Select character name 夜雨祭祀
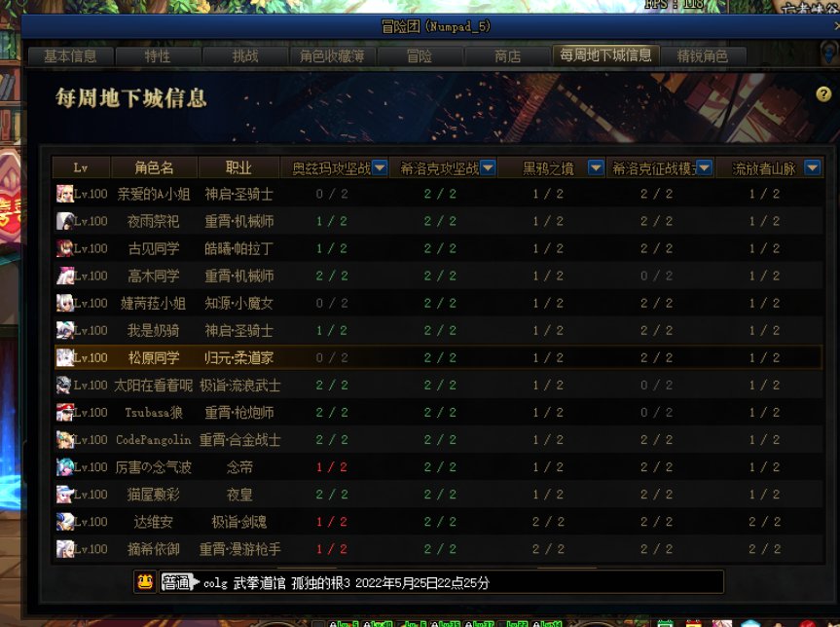 [x=154, y=221]
